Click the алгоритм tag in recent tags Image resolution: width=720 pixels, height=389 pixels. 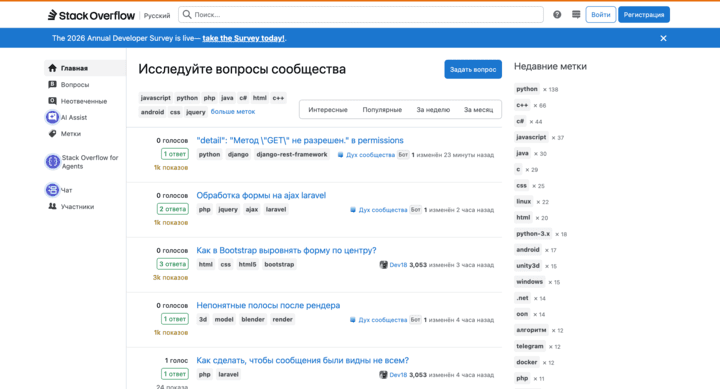(x=531, y=330)
